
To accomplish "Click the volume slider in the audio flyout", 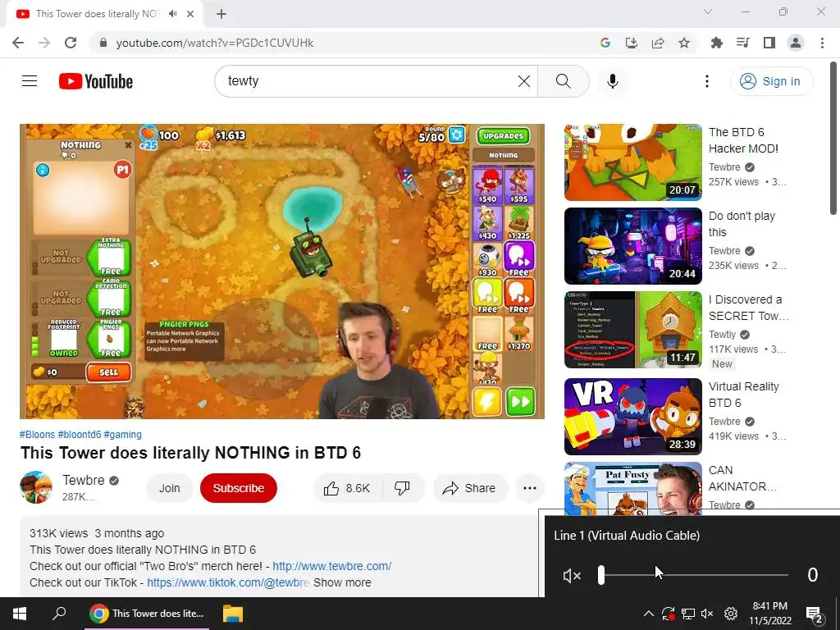I will pos(694,575).
